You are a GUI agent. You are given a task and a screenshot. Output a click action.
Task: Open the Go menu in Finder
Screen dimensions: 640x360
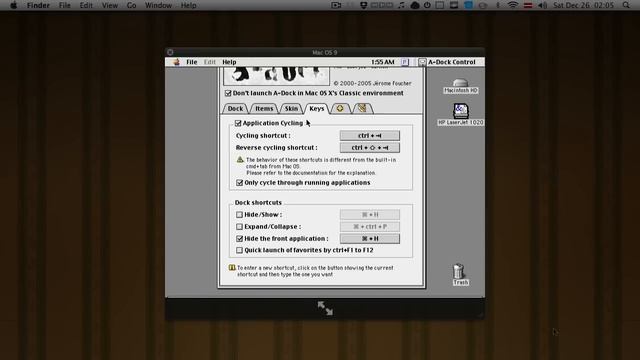click(131, 5)
